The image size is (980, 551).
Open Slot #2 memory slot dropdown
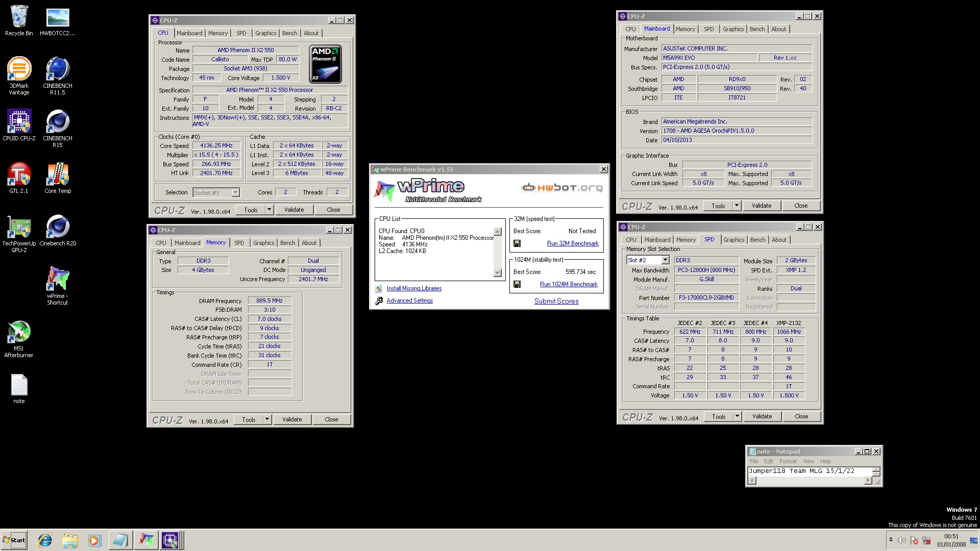[x=665, y=260]
